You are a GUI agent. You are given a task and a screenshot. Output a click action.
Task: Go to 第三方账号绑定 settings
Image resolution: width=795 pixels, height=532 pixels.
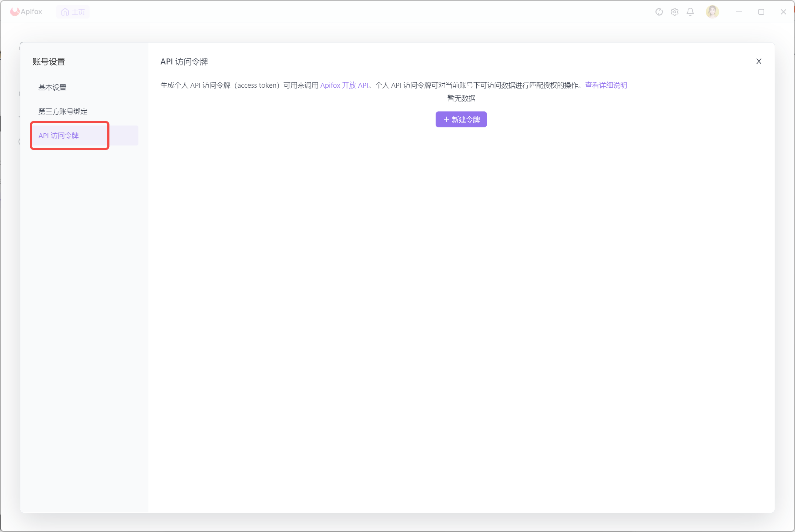click(x=63, y=111)
